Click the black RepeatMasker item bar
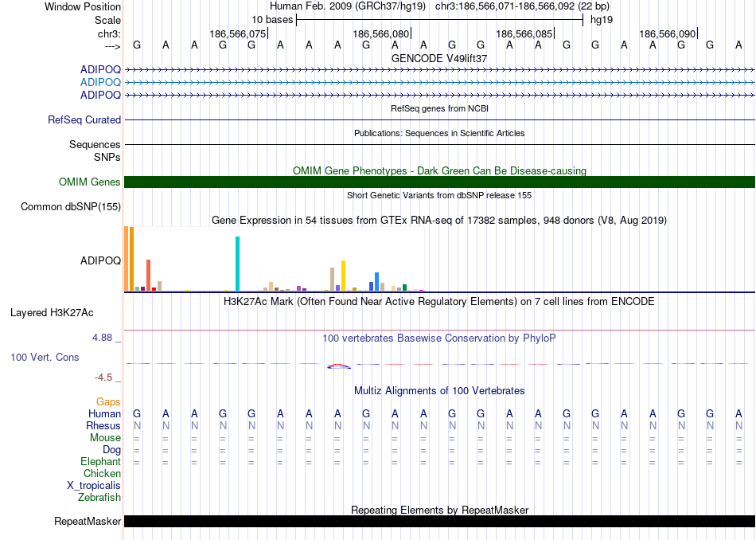The image size is (756, 540). 439,522
